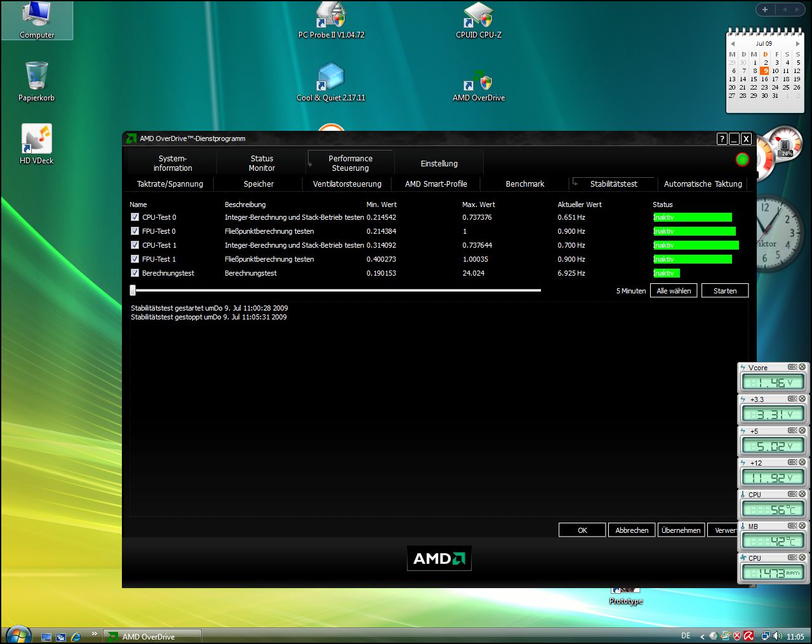The image size is (812, 644).
Task: Open the Papierkorb recycle bin
Action: [36, 81]
